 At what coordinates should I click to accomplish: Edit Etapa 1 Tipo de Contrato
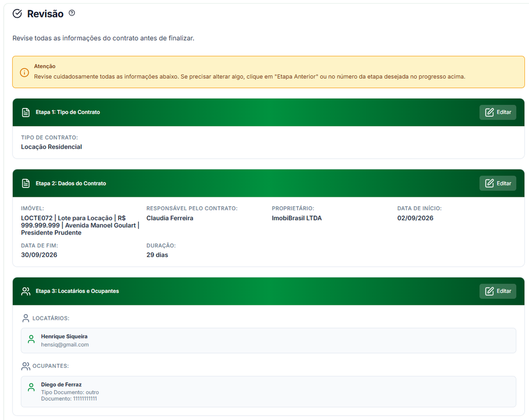(497, 112)
